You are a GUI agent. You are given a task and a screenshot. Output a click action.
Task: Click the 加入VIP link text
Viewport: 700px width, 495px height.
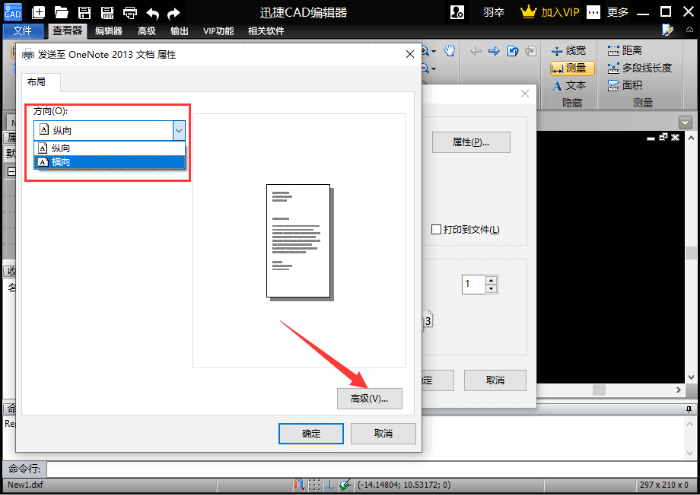point(560,12)
